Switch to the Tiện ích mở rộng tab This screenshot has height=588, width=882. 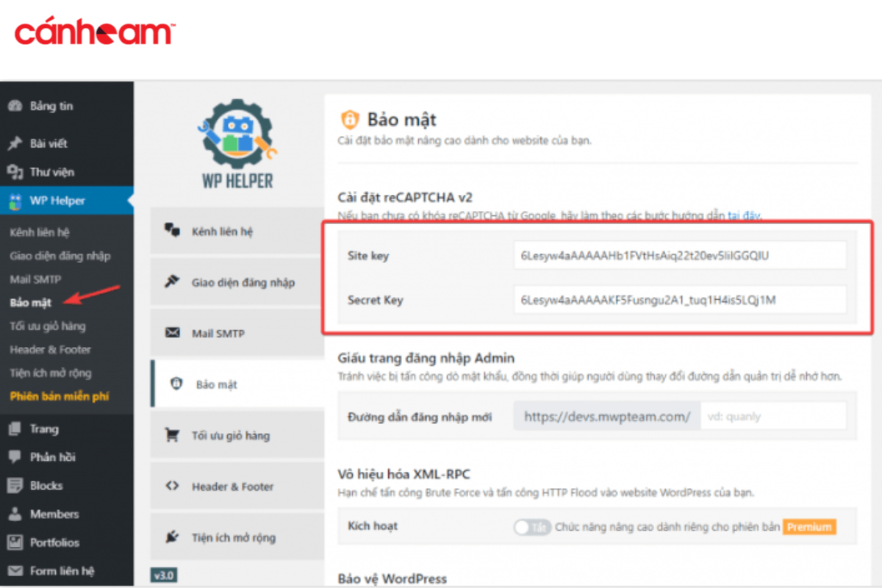(237, 537)
